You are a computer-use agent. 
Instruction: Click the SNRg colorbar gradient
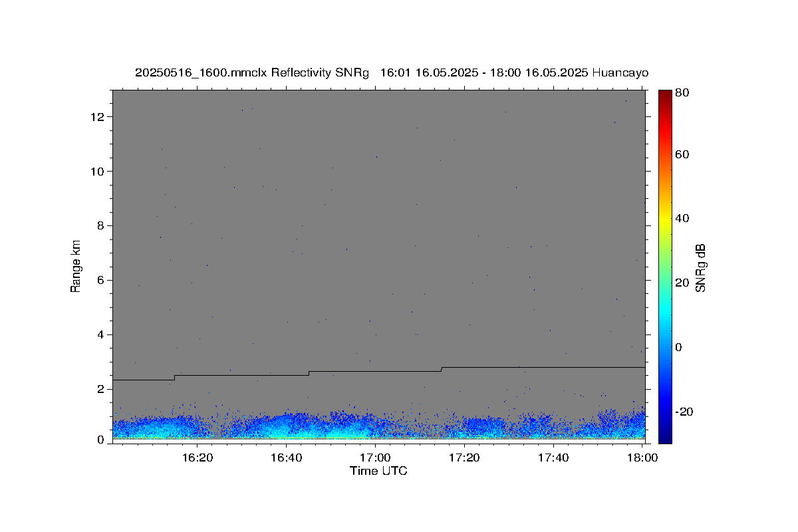pyautogui.click(x=665, y=266)
